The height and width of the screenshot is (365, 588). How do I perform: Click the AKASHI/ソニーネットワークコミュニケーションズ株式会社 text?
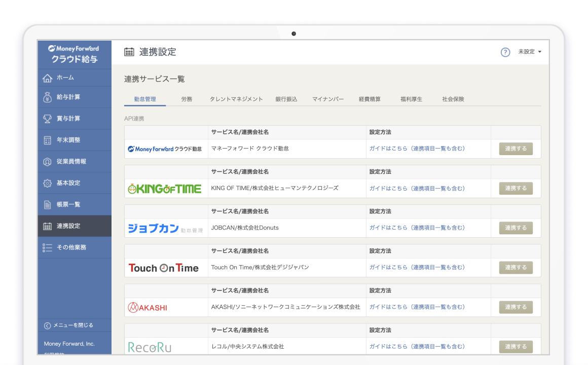click(x=286, y=307)
